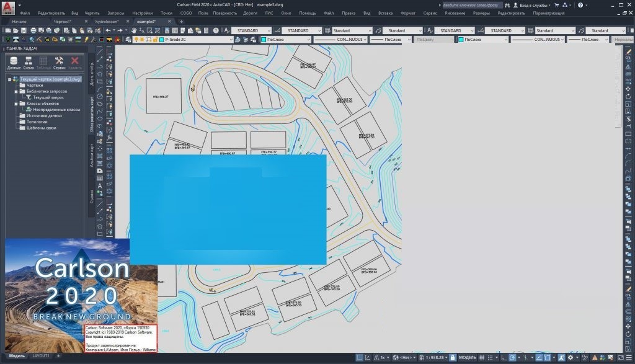Image resolution: width=635 pixels, height=364 pixels.
Task: Toggle МОДЕЛЬ space button
Action: [467, 358]
